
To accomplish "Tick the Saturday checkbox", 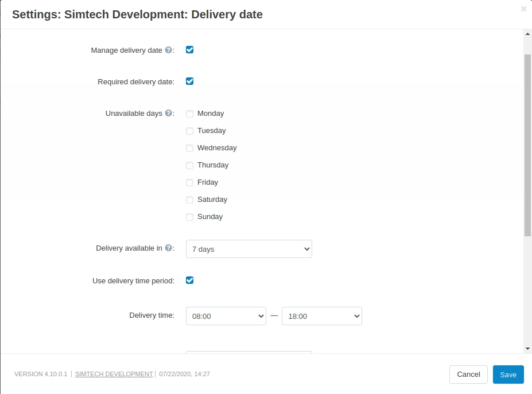I will (189, 200).
